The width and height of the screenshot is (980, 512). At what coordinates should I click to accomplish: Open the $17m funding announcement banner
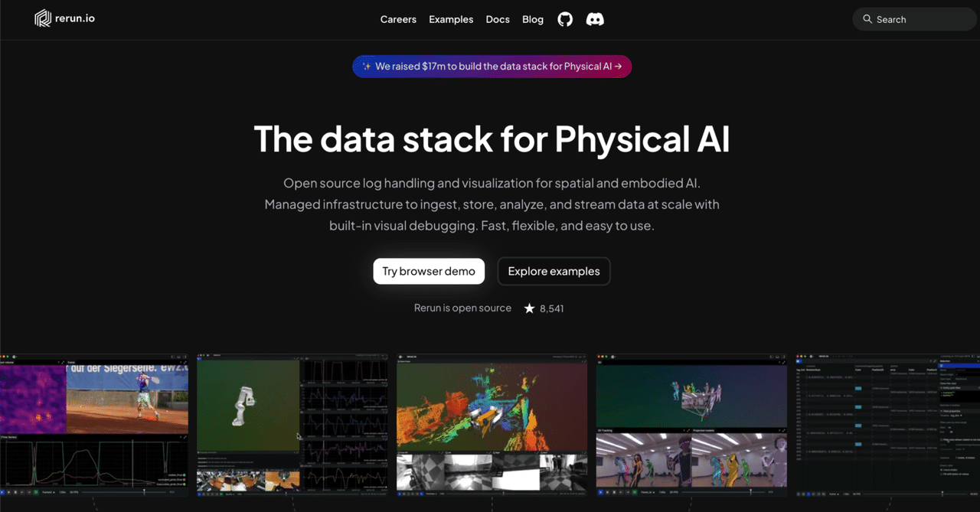(492, 67)
